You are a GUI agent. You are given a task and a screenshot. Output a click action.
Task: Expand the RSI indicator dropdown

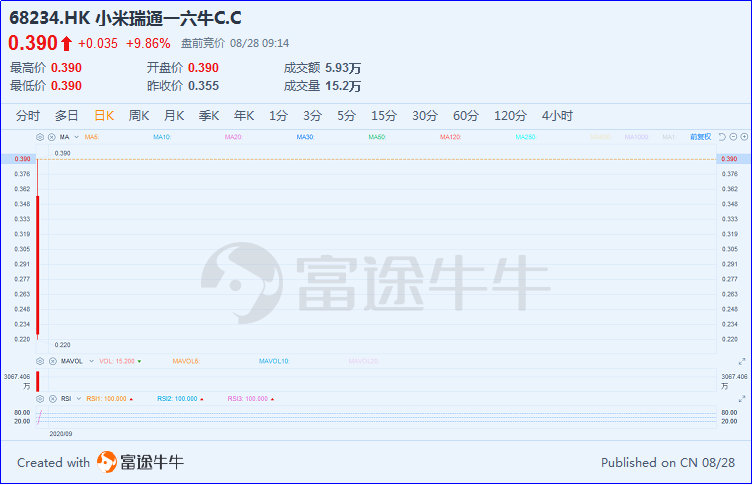point(79,399)
